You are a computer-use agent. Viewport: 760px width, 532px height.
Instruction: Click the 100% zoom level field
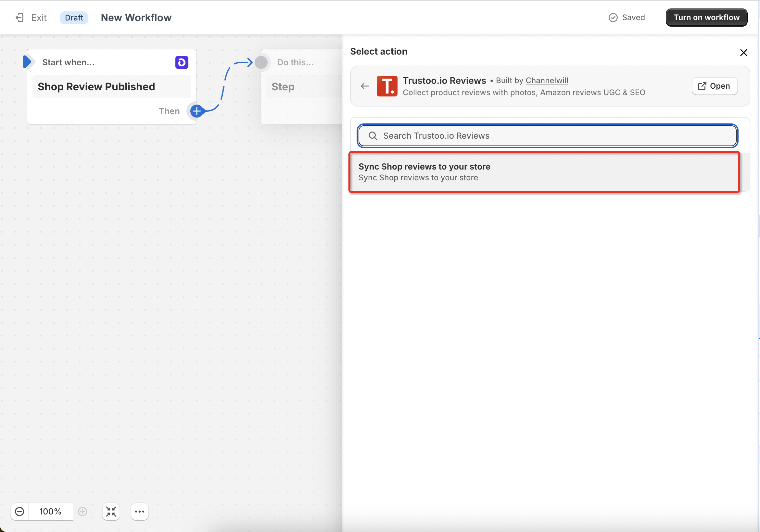point(50,512)
